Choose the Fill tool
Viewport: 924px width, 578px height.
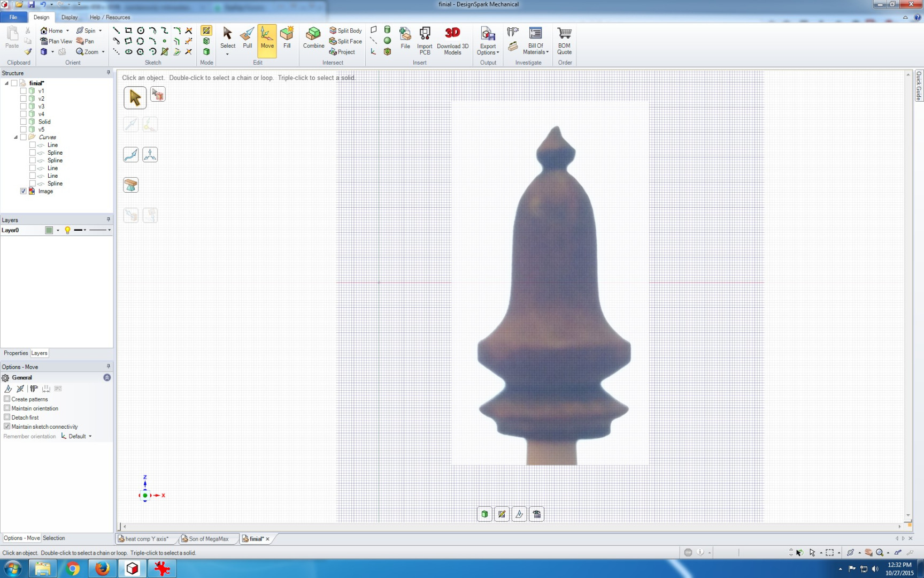pyautogui.click(x=287, y=39)
